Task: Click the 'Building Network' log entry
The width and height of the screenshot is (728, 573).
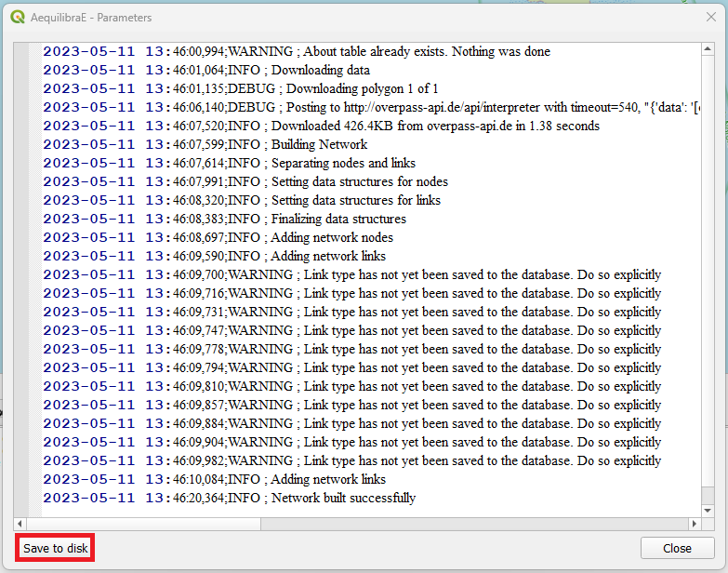Action: click(318, 144)
